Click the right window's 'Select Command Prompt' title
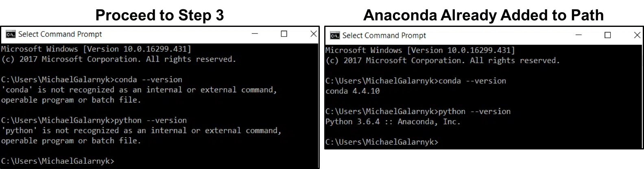Image resolution: width=644 pixels, height=169 pixels. [x=384, y=35]
